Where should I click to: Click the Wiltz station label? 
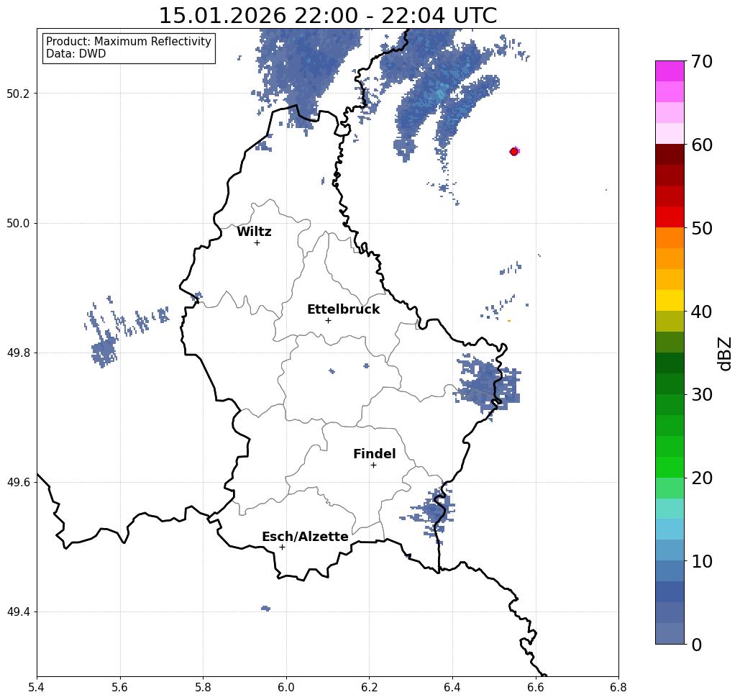(254, 232)
